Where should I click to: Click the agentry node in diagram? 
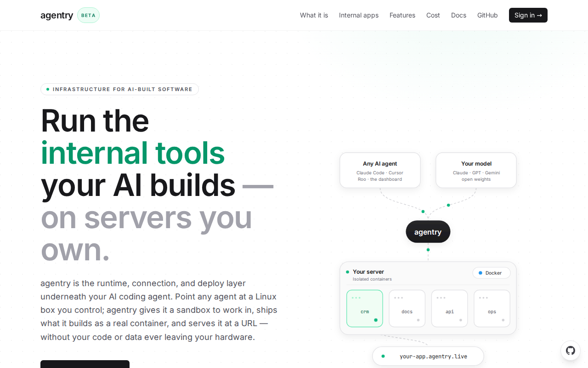428,232
